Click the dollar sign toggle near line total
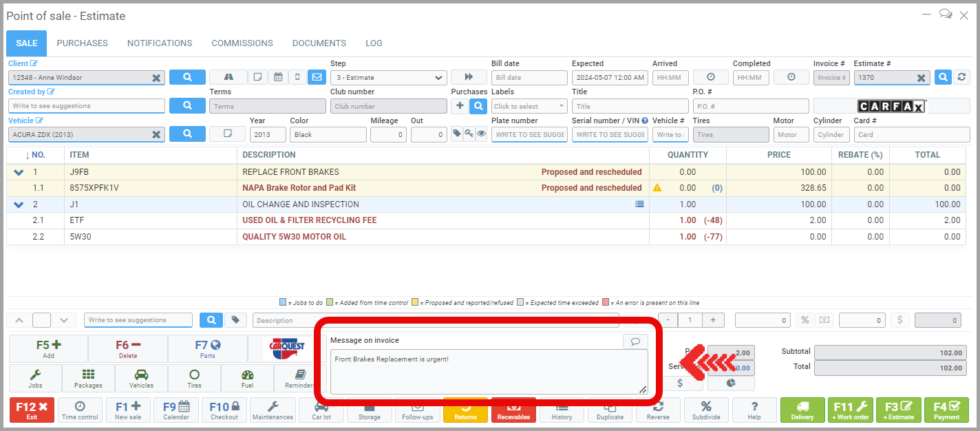 point(899,320)
